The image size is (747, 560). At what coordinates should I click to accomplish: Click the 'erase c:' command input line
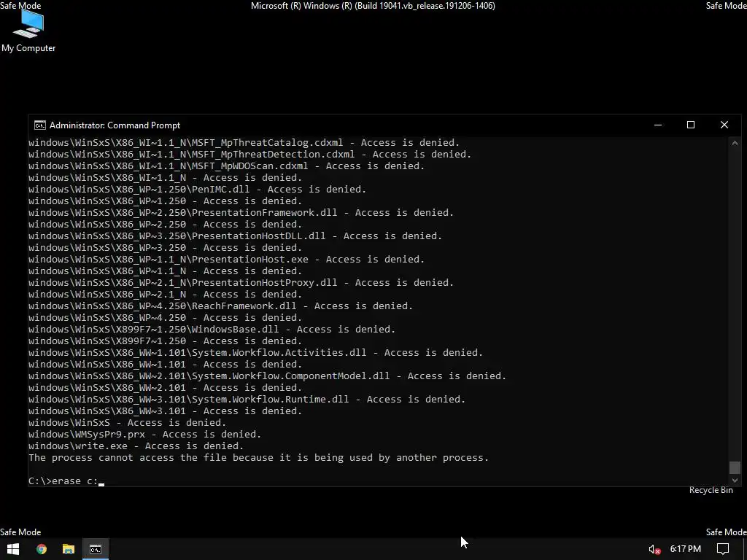(x=66, y=481)
